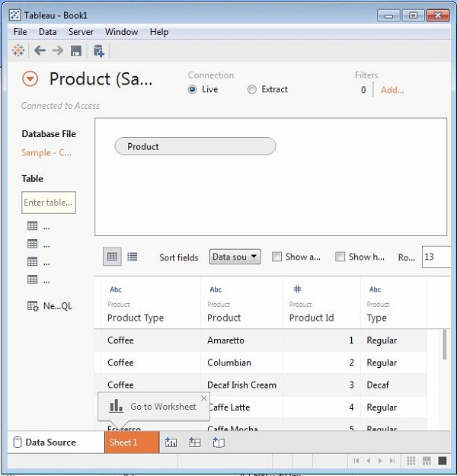Open the data source name dropdown circle
This screenshot has width=457, height=476.
(x=30, y=79)
